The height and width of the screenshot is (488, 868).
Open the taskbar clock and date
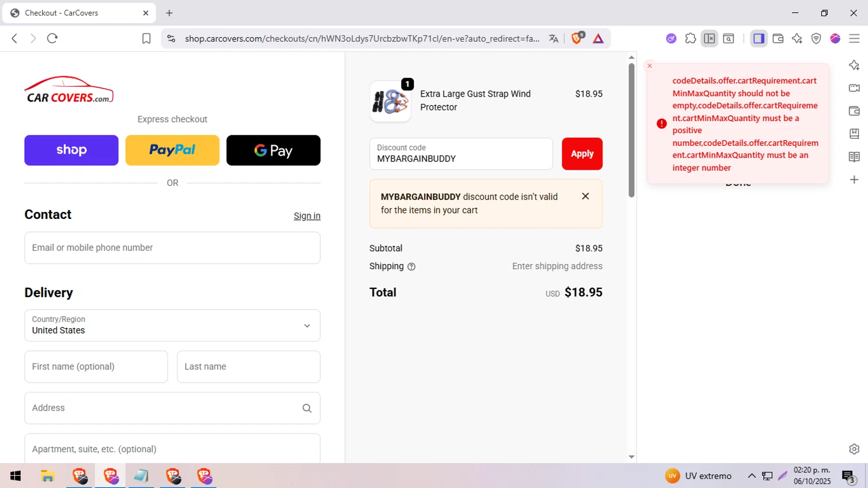pos(812,476)
